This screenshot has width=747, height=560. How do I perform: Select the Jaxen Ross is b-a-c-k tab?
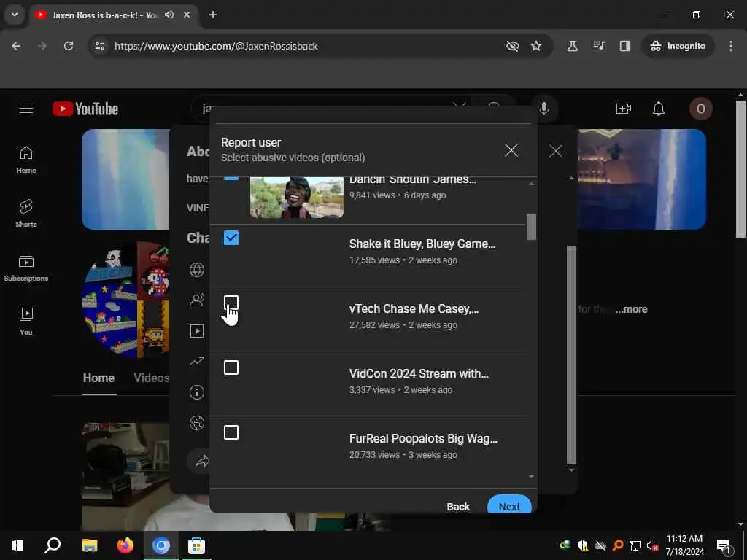[x=104, y=15]
